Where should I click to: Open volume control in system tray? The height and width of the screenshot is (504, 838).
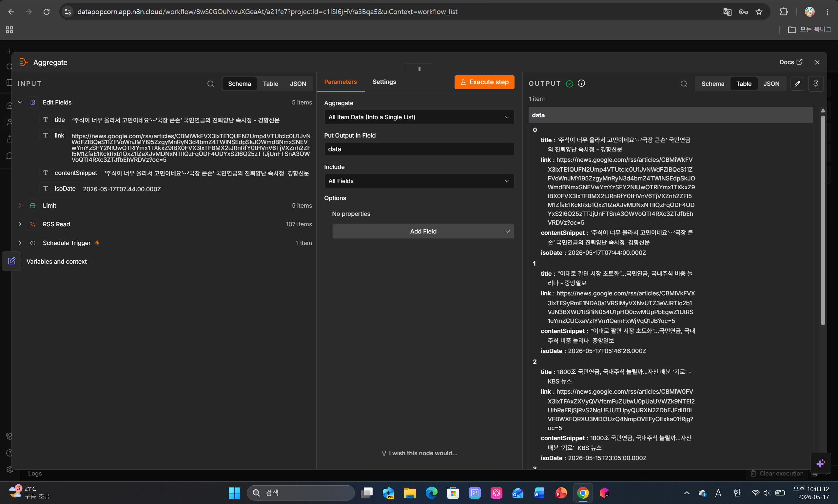(766, 493)
